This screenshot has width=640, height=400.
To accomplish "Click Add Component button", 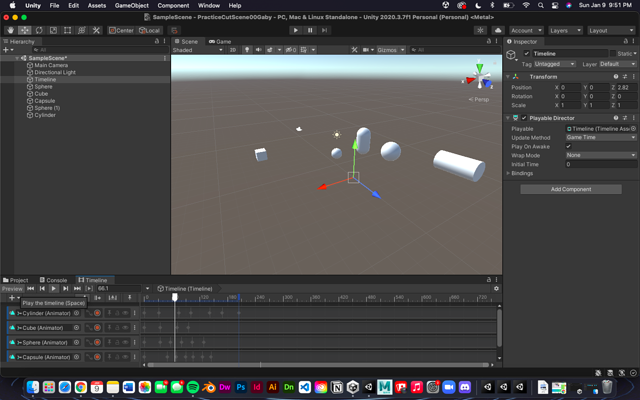I will pyautogui.click(x=571, y=189).
